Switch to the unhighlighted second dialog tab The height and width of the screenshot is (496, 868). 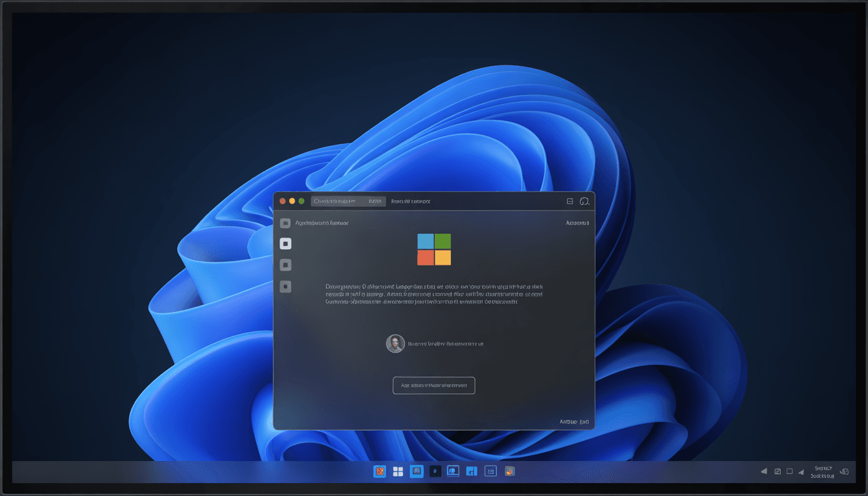(411, 201)
